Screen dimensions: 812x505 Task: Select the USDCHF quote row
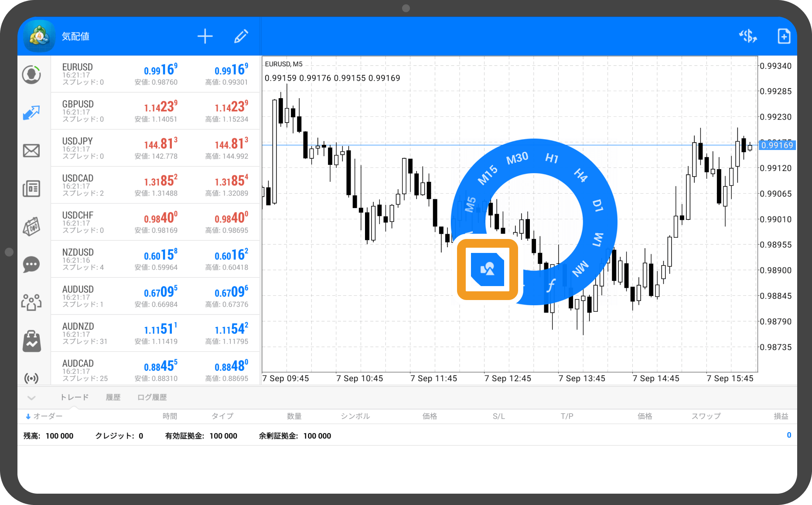(x=155, y=222)
